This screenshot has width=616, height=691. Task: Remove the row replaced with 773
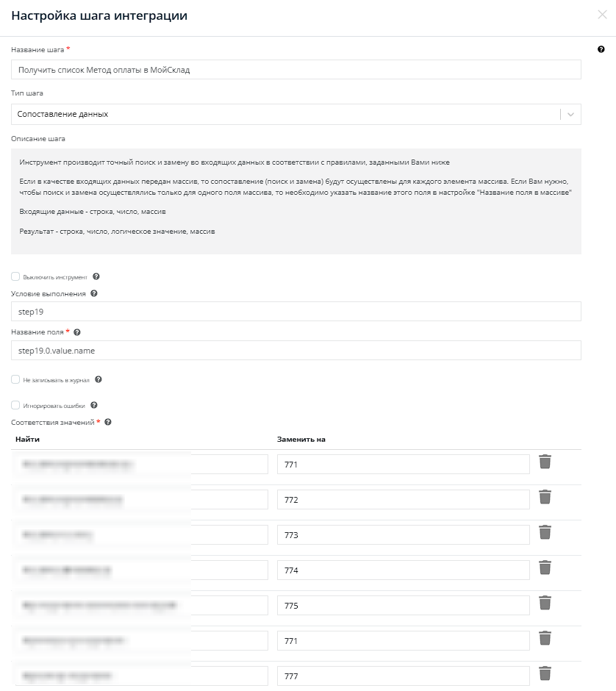[x=545, y=532]
